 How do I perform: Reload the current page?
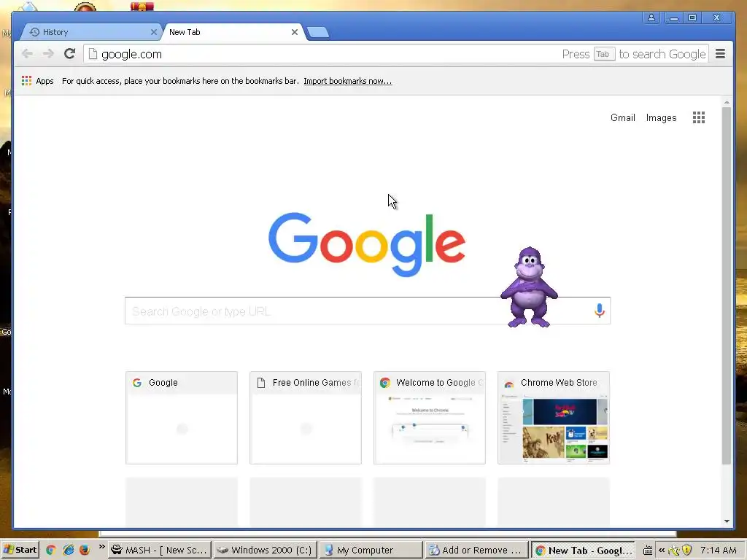click(69, 54)
